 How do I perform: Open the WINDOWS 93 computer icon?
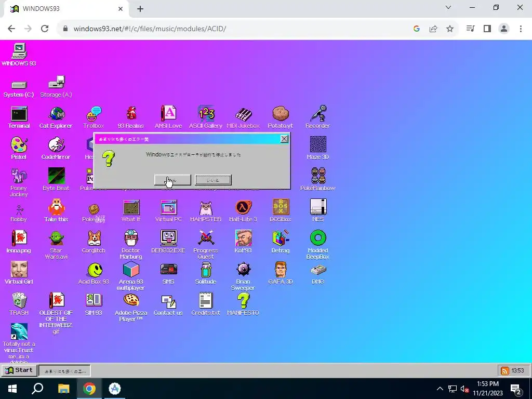pyautogui.click(x=19, y=54)
